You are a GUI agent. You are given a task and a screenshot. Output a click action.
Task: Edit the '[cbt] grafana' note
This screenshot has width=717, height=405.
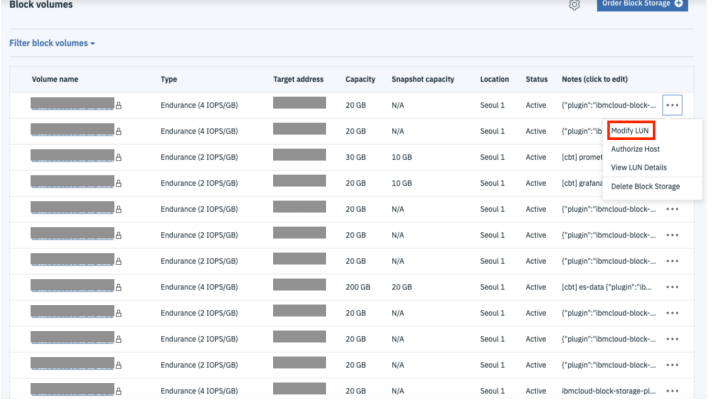point(582,183)
